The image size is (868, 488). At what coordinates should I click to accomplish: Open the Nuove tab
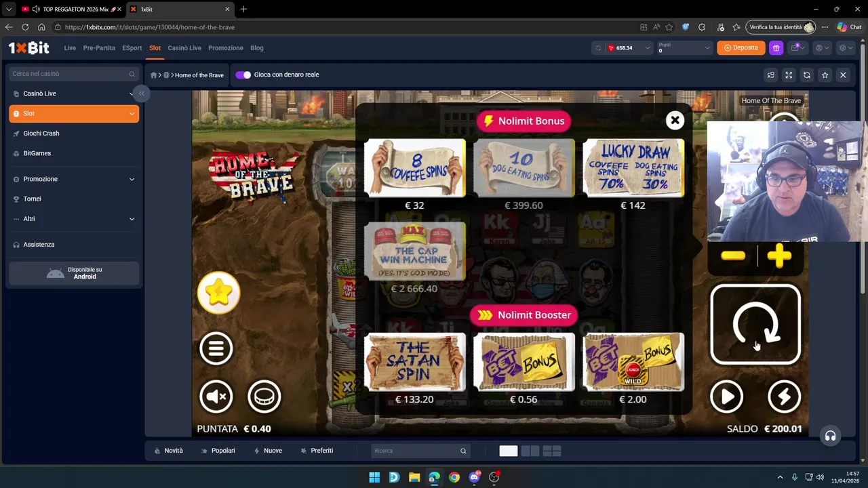[x=268, y=451]
